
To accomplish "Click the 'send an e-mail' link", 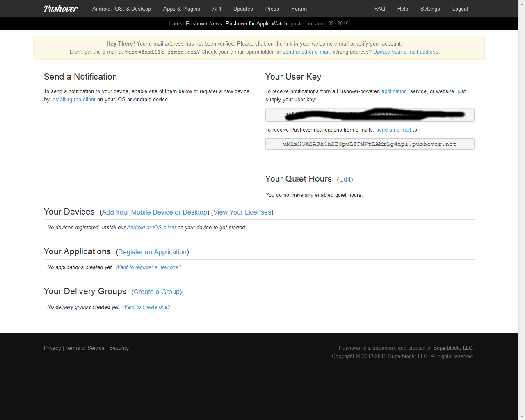I will tap(393, 130).
